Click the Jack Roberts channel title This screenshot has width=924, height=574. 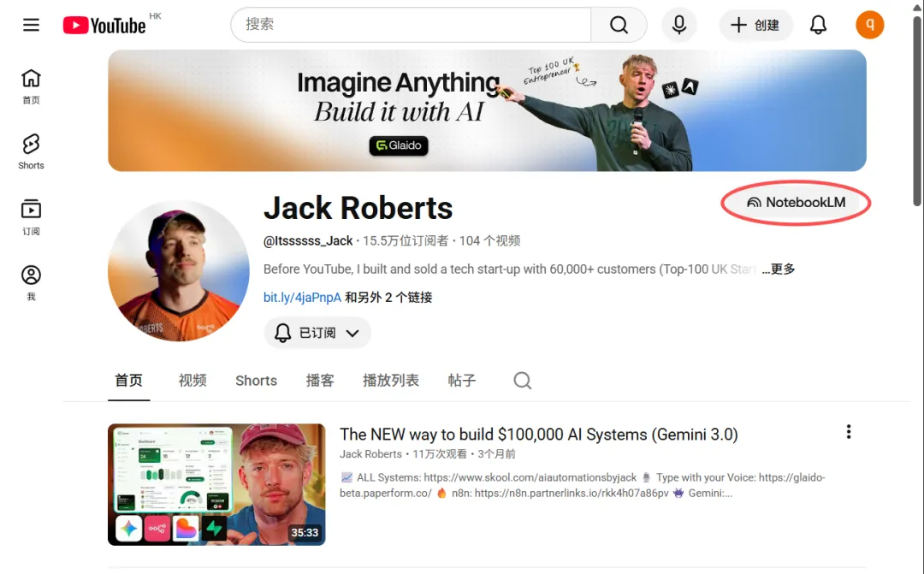[358, 208]
